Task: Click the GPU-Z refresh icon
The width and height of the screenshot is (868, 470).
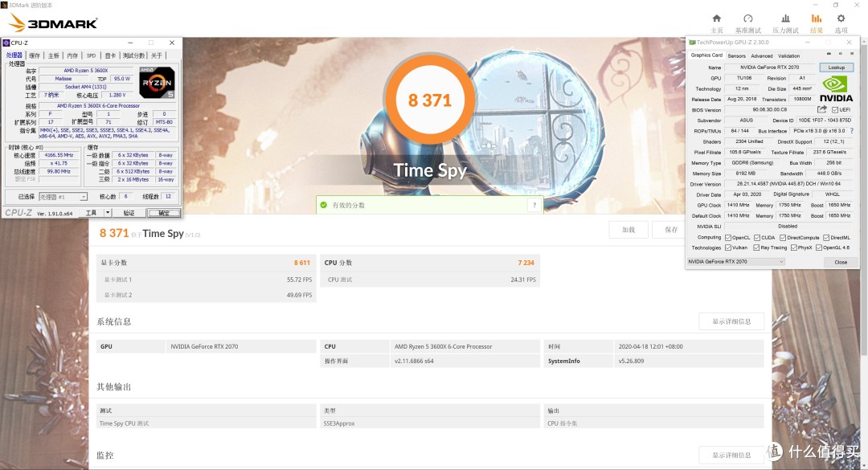Action: pos(841,54)
